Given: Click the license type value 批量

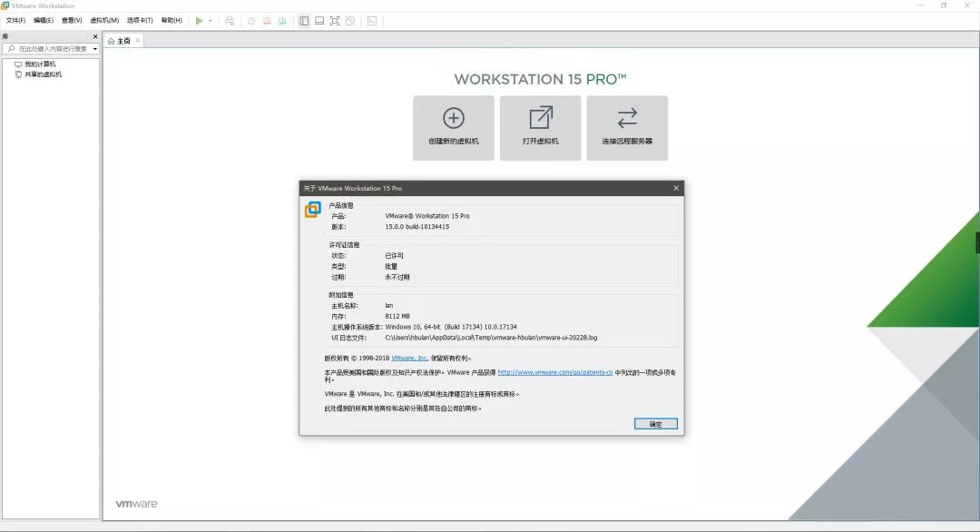Looking at the screenshot, I should [x=391, y=266].
